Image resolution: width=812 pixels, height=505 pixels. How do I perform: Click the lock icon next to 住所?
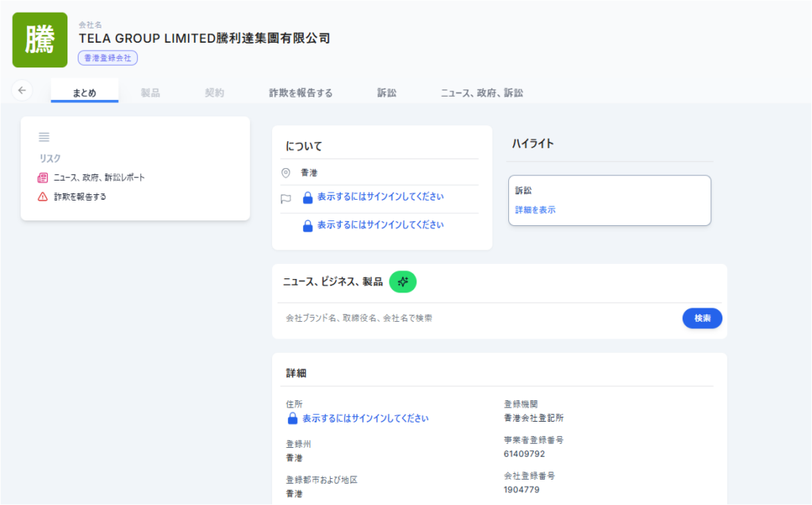point(293,419)
